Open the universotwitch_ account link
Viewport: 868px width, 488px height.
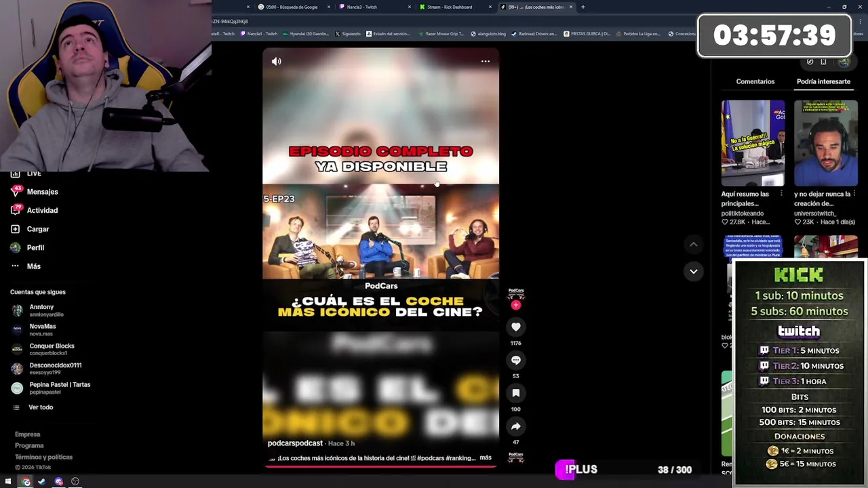click(815, 213)
